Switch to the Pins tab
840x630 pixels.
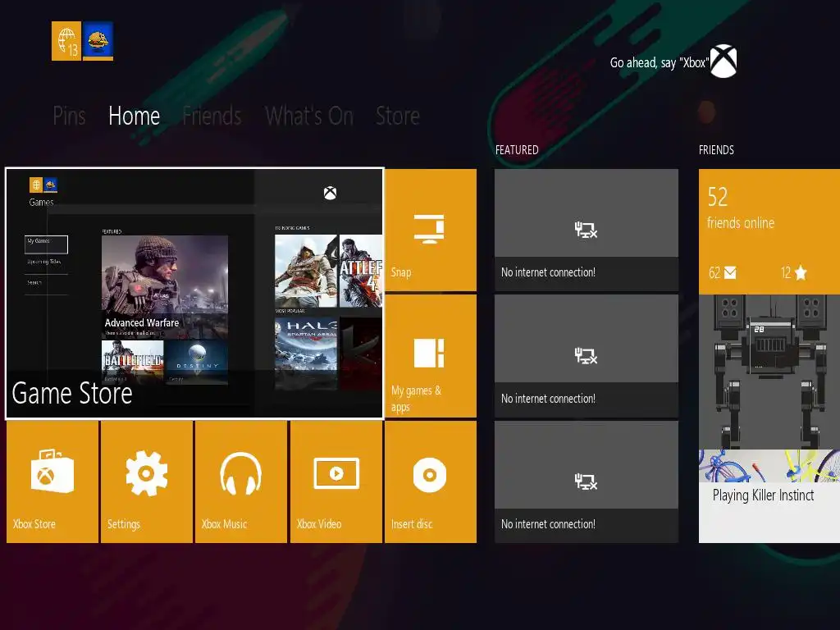click(x=69, y=116)
